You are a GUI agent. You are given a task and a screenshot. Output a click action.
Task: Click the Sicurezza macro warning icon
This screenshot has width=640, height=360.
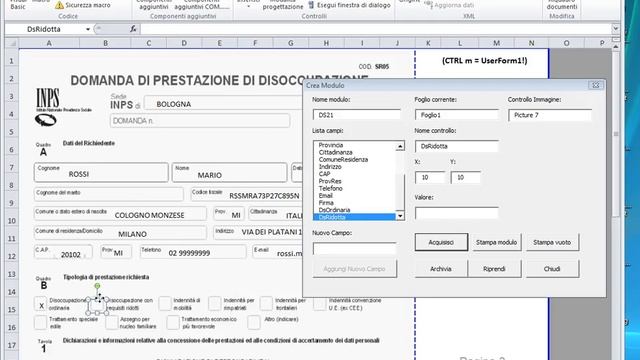[59, 5]
